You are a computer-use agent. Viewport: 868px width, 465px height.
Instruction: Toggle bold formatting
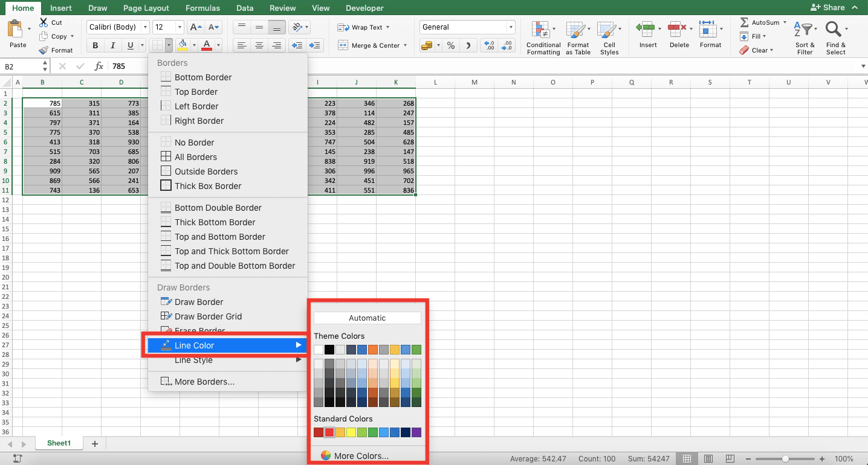tap(96, 45)
